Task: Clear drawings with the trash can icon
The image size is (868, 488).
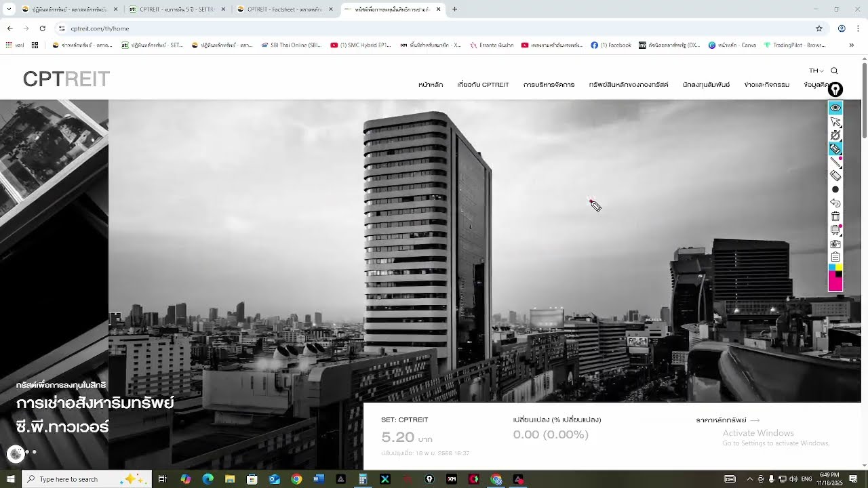Action: click(835, 217)
